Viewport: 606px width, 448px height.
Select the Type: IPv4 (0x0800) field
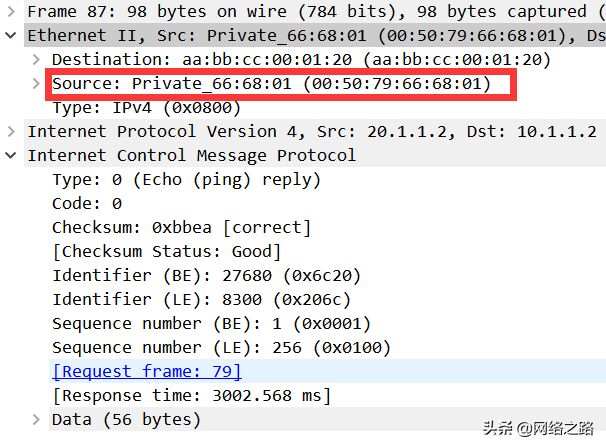tap(146, 108)
